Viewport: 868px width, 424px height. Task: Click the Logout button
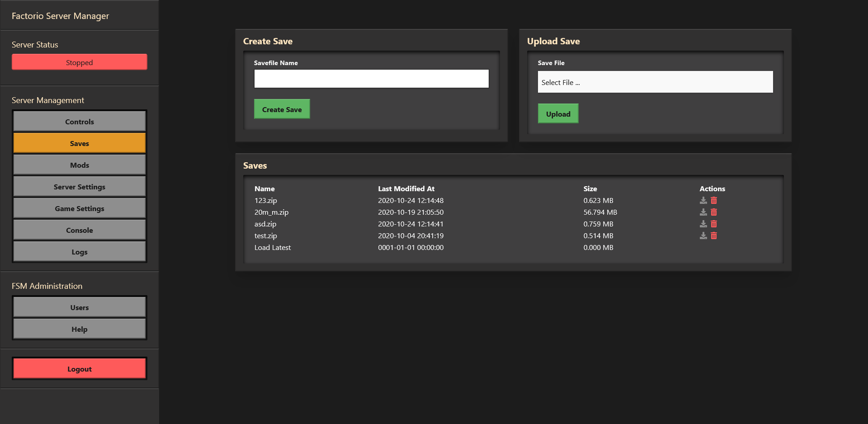pyautogui.click(x=80, y=369)
